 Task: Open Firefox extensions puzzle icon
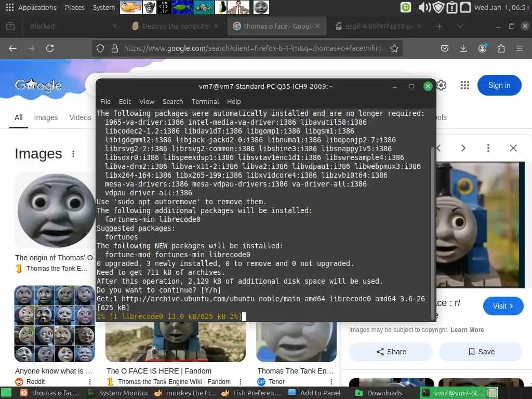coord(501,48)
